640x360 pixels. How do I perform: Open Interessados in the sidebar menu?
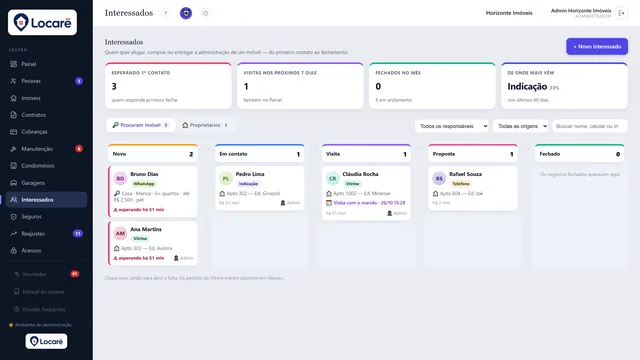coord(46,200)
